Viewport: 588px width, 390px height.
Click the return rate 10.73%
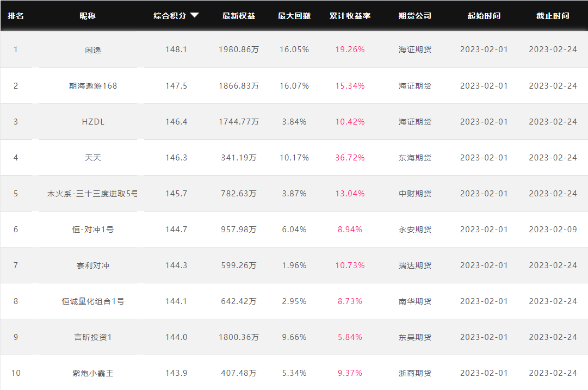click(350, 265)
